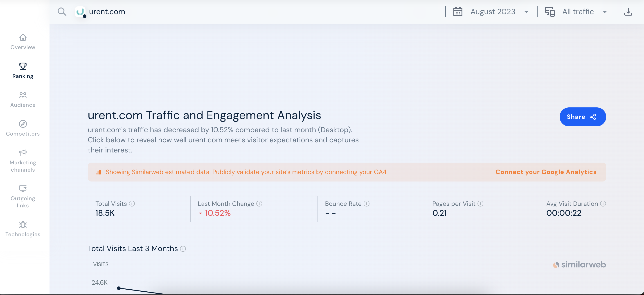Click Pages per Visit info icon

480,204
